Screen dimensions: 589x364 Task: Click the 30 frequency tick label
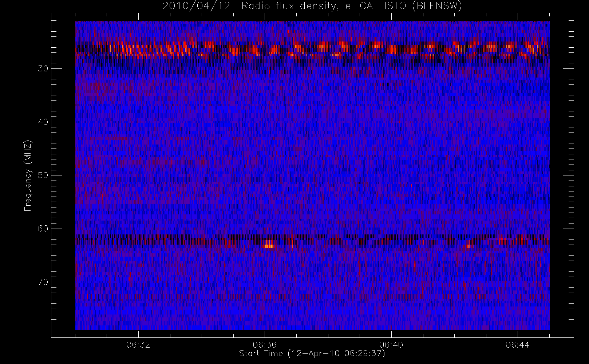(43, 68)
